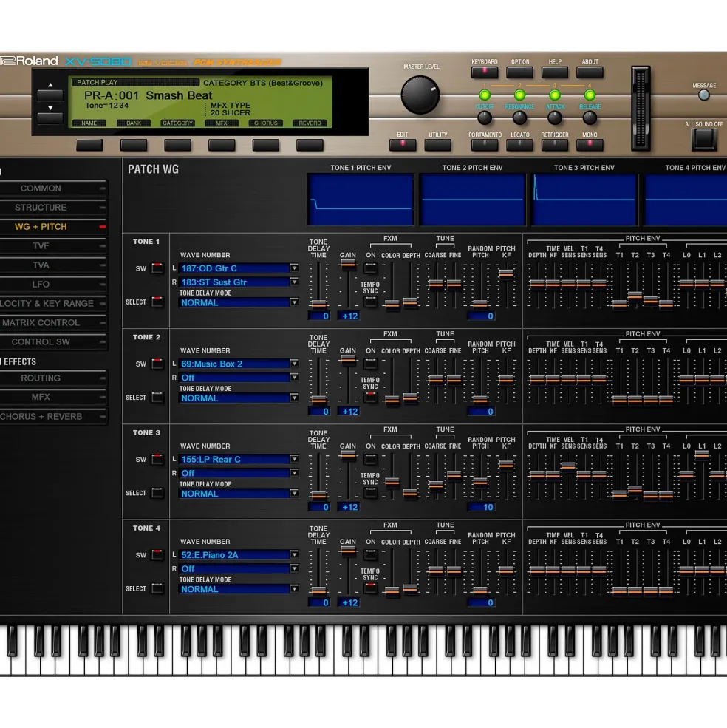Click Tone 3 Random Pitch value 10
Image resolution: width=727 pixels, height=728 pixels.
(481, 508)
